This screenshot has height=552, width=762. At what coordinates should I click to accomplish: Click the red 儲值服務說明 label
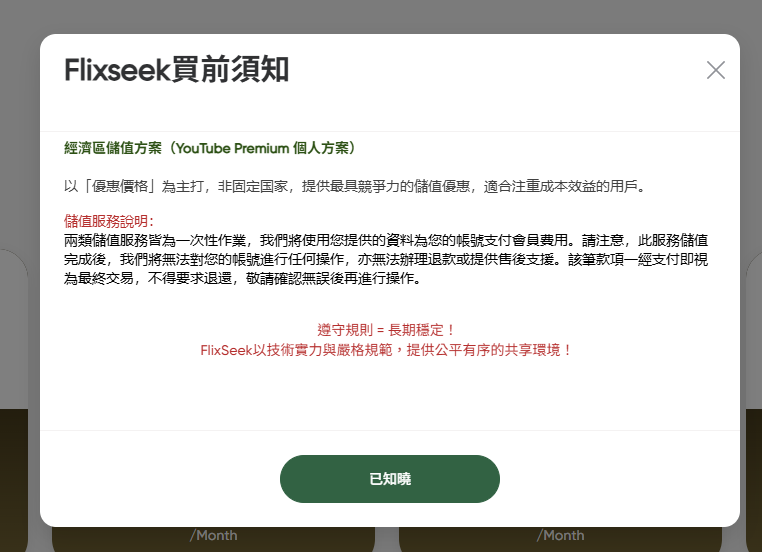109,221
